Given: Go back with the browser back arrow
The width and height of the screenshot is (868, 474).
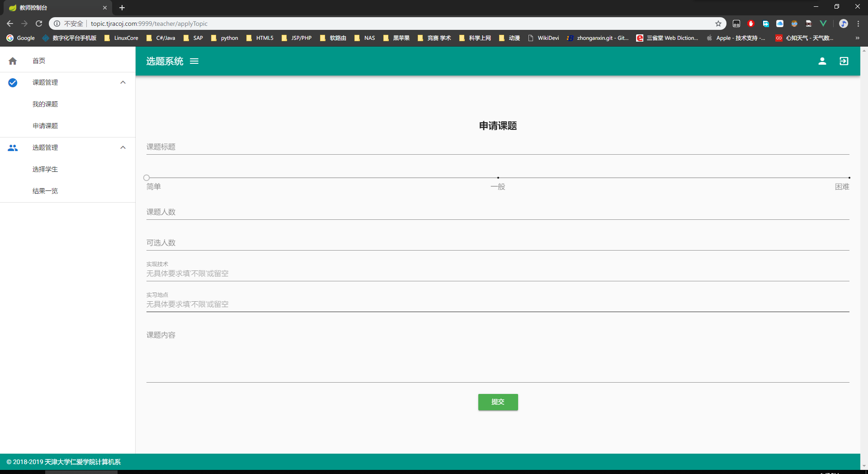Looking at the screenshot, I should tap(10, 24).
